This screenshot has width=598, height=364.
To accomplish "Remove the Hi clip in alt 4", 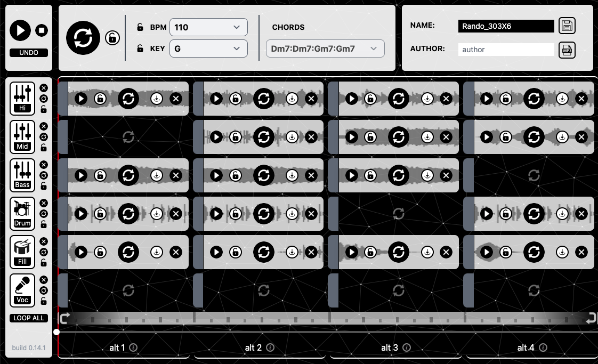I will click(x=581, y=99).
